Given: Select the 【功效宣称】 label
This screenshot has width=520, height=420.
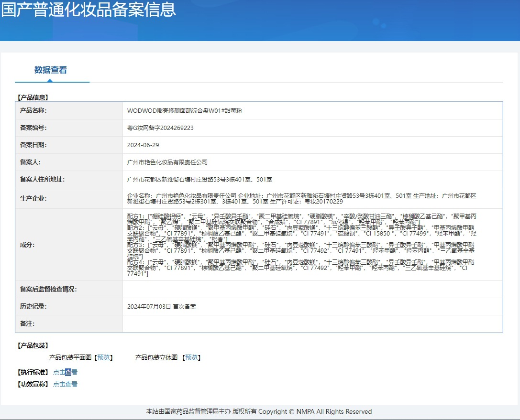Looking at the screenshot, I should (x=33, y=384).
